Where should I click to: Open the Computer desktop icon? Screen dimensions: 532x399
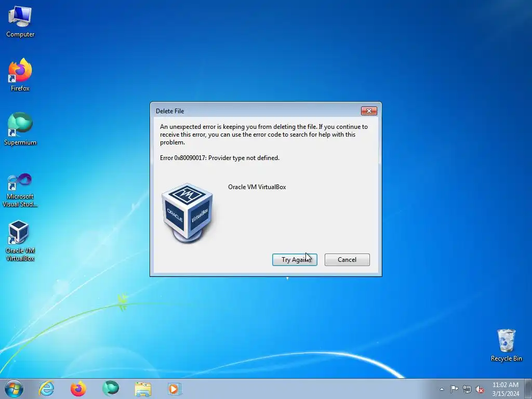pos(20,22)
